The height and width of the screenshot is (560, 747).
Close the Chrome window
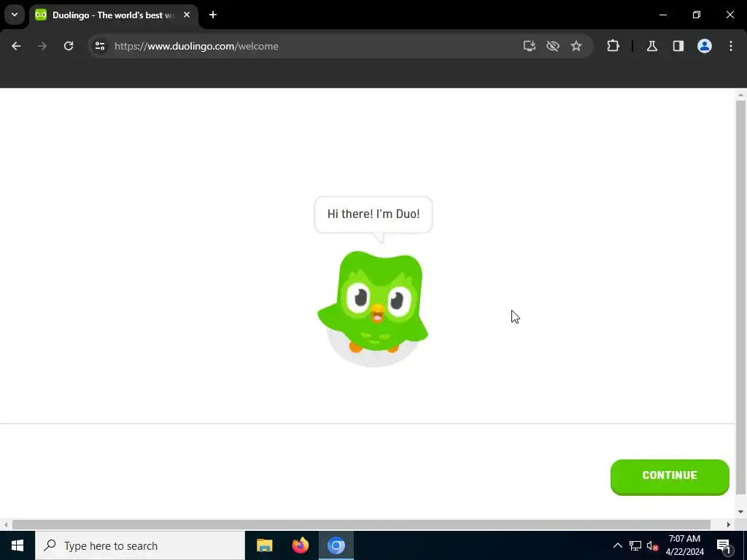point(729,15)
